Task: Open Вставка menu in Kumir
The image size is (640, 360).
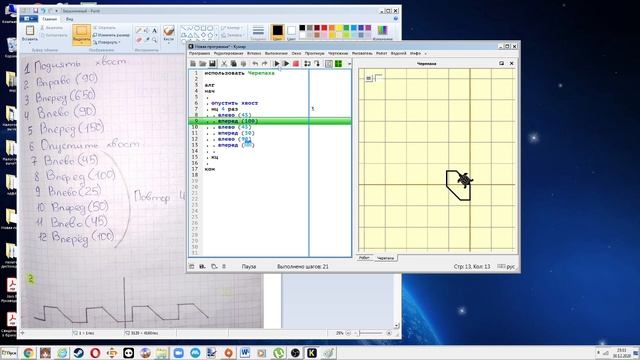Action: click(254, 53)
